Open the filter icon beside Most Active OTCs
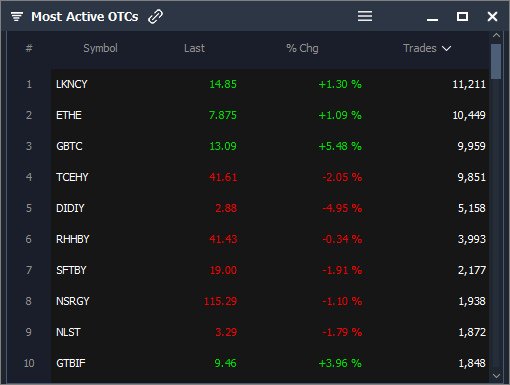 [17, 16]
